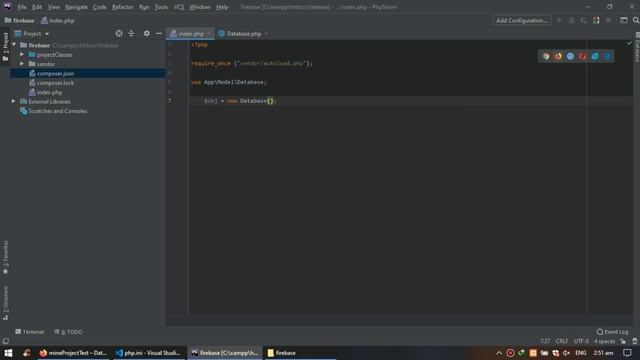
Task: Collapse the firebase root folder arrow
Action: pyautogui.click(x=14, y=45)
